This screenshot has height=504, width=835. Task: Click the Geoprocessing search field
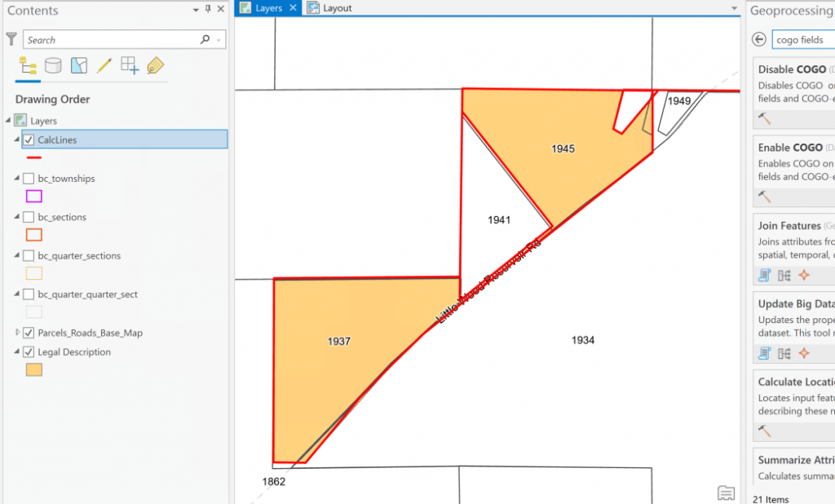pos(802,40)
